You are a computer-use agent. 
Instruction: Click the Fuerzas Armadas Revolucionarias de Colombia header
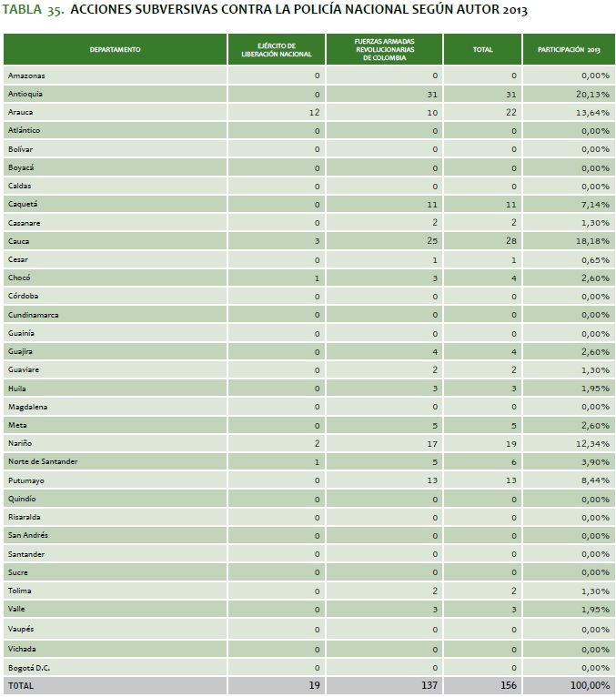point(383,49)
